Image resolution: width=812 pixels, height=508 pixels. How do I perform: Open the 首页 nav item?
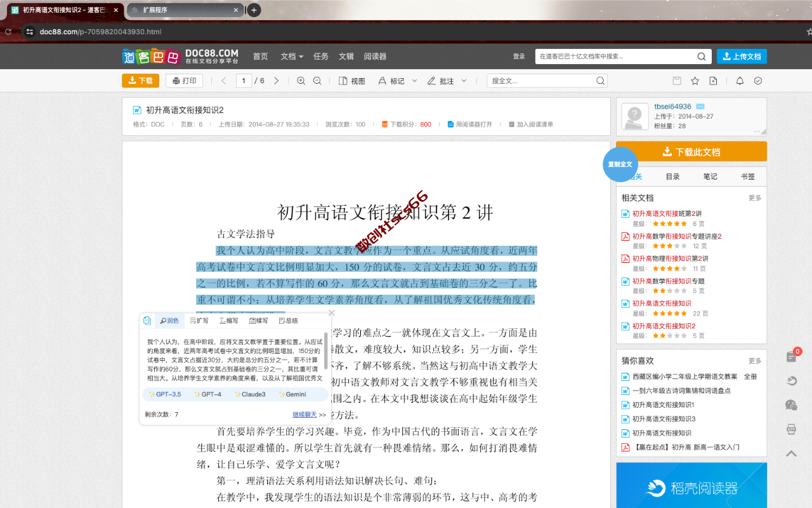coord(260,57)
